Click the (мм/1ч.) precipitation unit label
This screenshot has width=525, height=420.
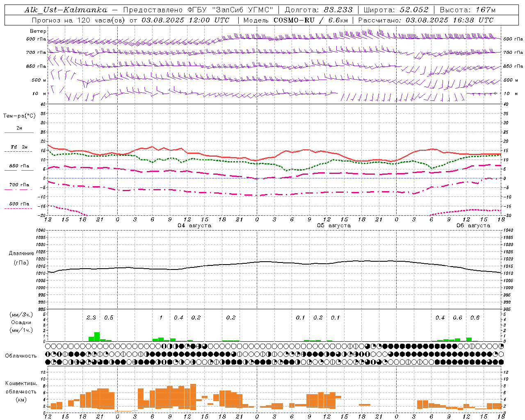(21, 330)
